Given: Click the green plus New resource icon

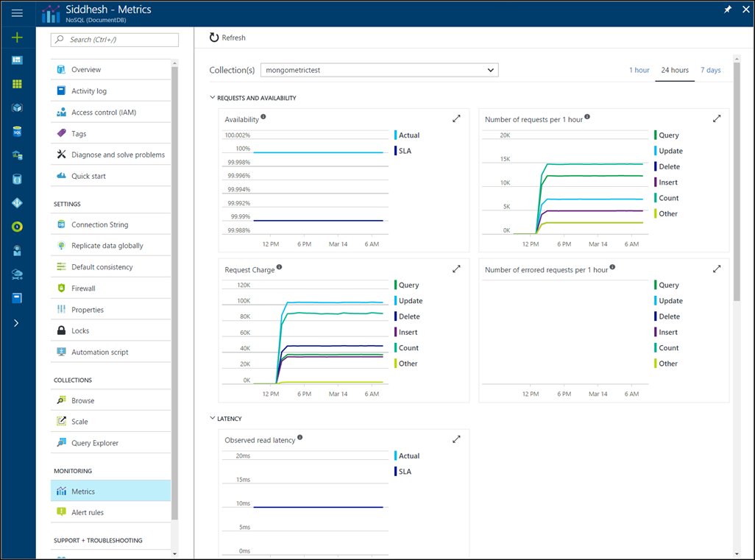Looking at the screenshot, I should click(17, 37).
